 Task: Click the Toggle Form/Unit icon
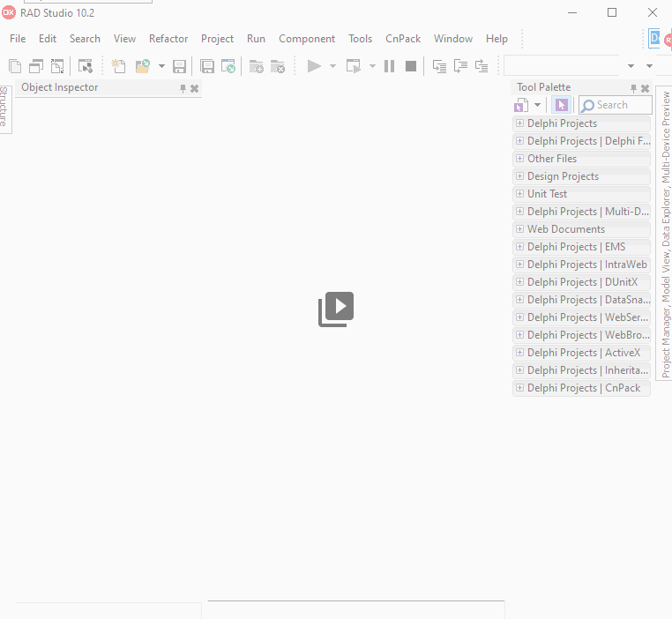click(57, 66)
